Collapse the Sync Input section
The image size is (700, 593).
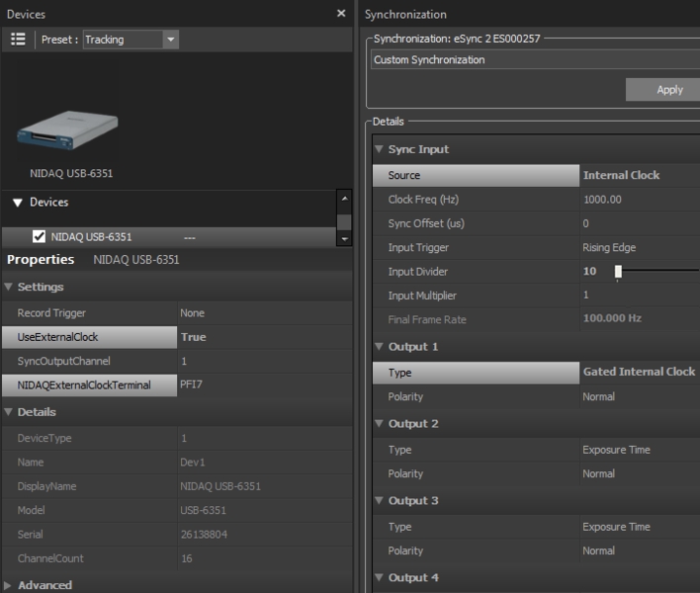point(379,149)
